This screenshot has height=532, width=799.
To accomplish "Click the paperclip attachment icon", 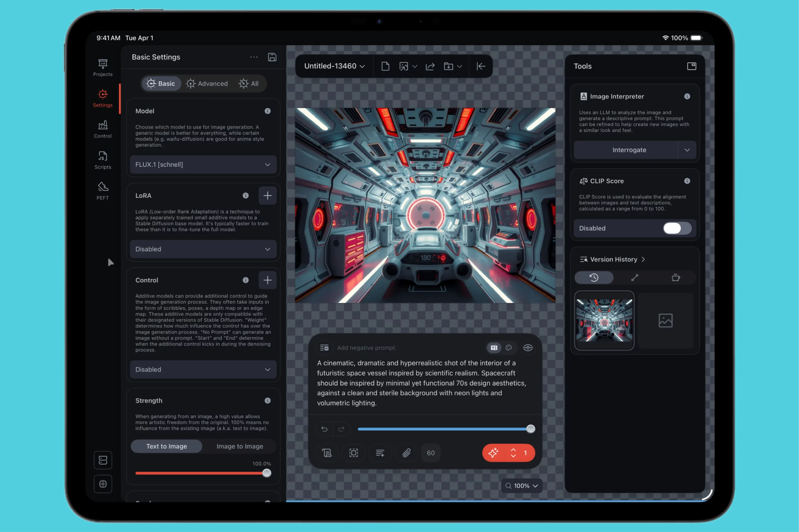I will (x=406, y=452).
